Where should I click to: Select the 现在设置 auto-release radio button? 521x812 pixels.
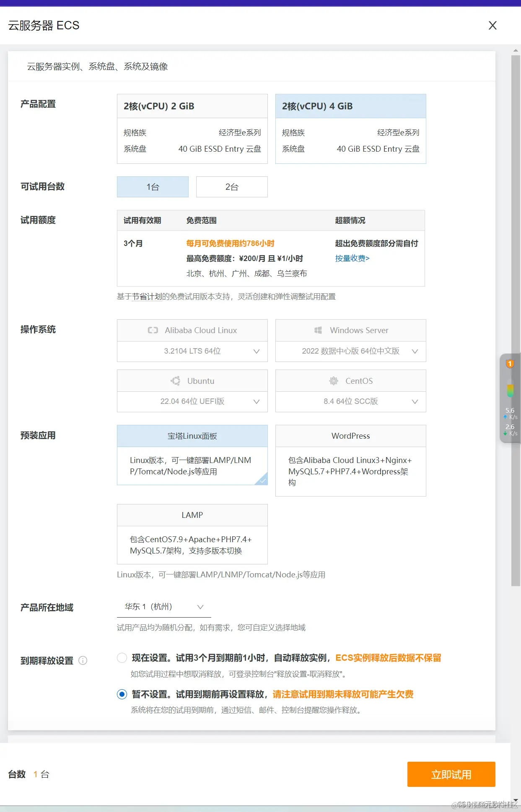[x=122, y=658]
